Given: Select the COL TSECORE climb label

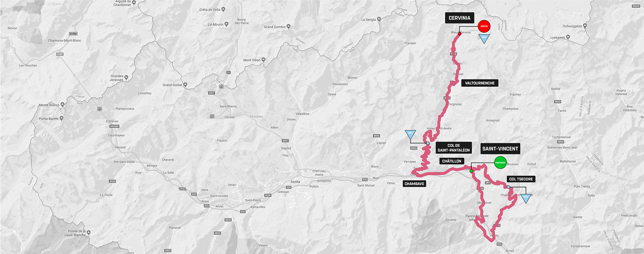Looking at the screenshot, I should pyautogui.click(x=521, y=179).
